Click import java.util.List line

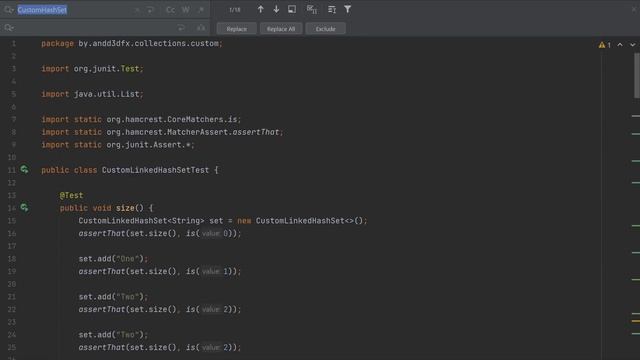coord(92,94)
